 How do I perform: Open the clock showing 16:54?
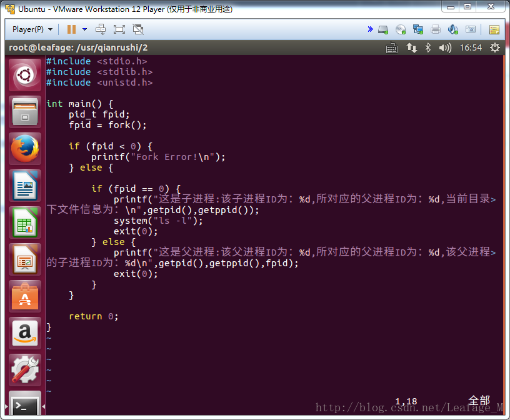pyautogui.click(x=471, y=48)
